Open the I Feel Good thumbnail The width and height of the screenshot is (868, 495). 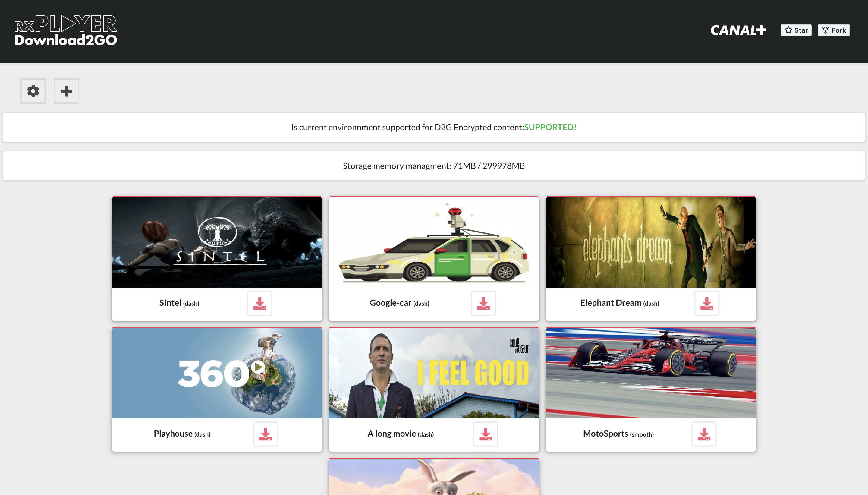click(x=434, y=373)
